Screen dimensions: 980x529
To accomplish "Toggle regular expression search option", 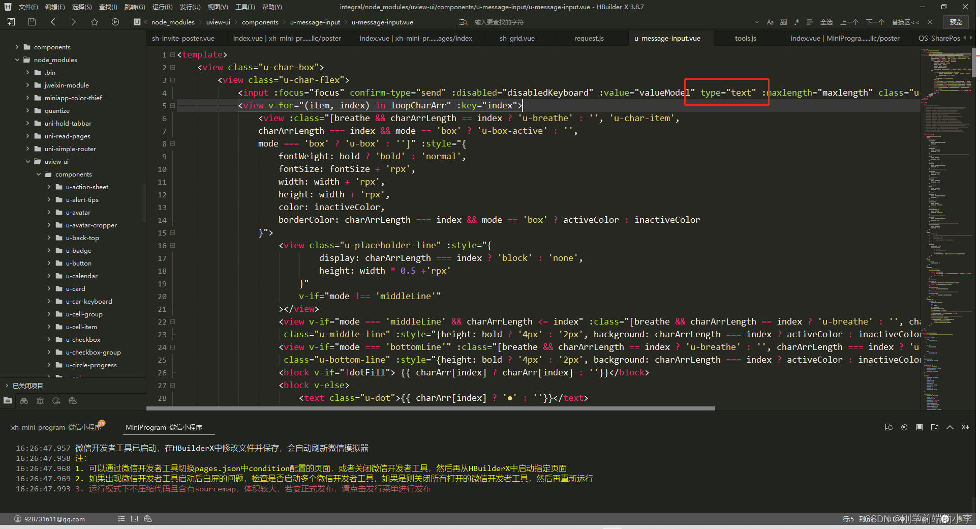I will (x=797, y=22).
